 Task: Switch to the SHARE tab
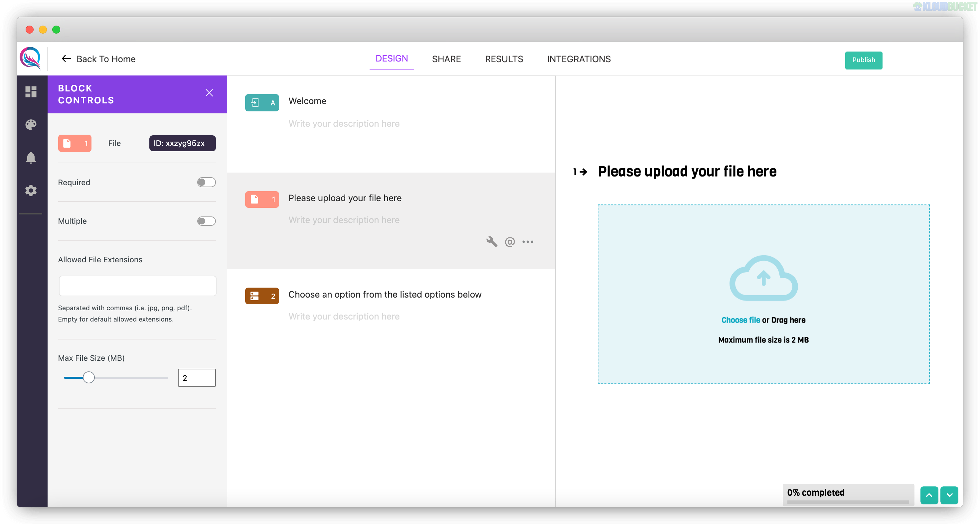446,59
